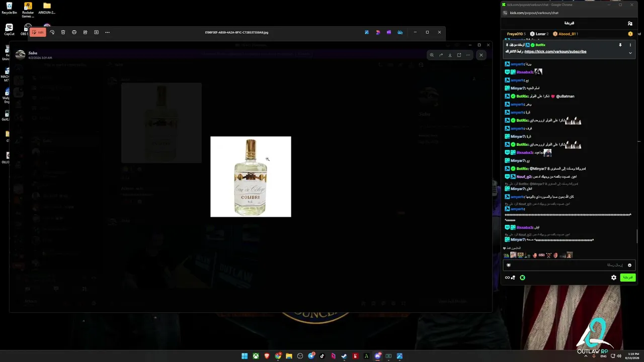Switch to Discord in the taskbar
This screenshot has height=362, width=644.
(377, 356)
